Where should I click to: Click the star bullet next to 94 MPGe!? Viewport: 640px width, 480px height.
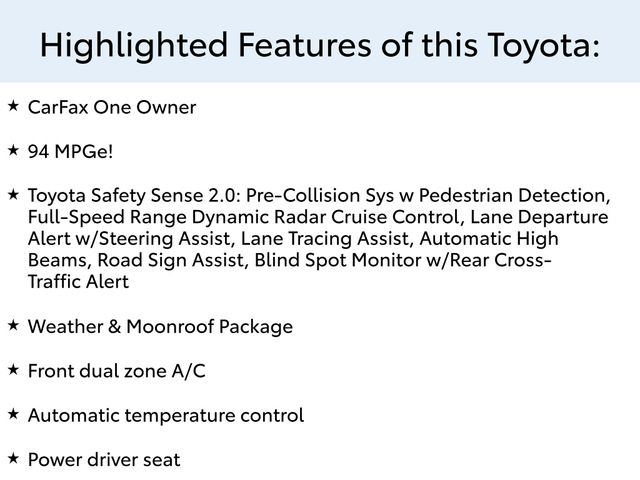tap(12, 149)
